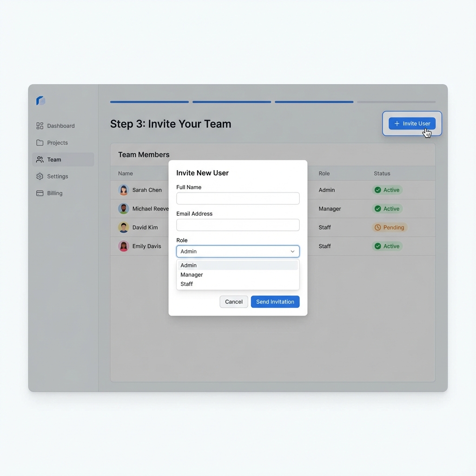Click Michael Reeves's avatar picture
Viewport: 476px width, 476px height.
click(123, 208)
